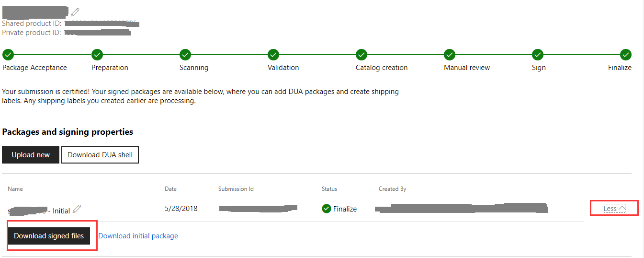Edit the Initial package name pencil
This screenshot has width=644, height=258.
pos(77,209)
